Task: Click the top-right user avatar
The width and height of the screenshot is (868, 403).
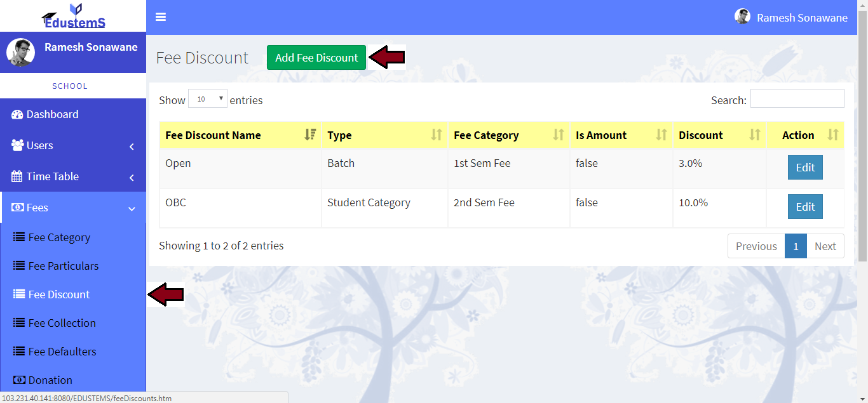Action: [742, 17]
